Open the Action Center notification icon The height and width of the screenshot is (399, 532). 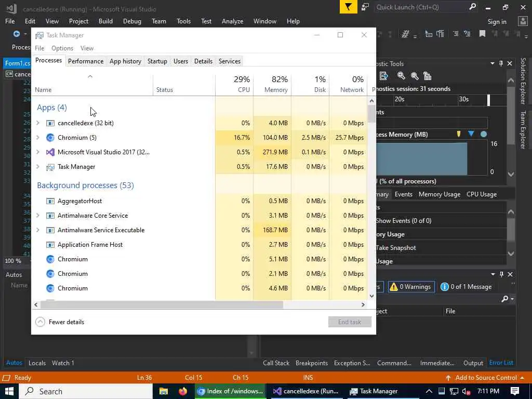coord(515,391)
